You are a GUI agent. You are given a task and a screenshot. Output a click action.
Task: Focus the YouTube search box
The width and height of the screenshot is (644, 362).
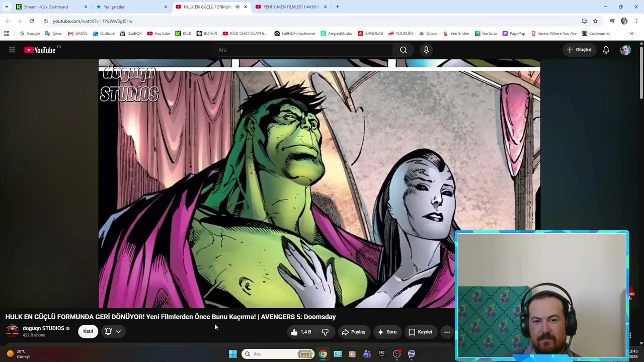pyautogui.click(x=303, y=50)
